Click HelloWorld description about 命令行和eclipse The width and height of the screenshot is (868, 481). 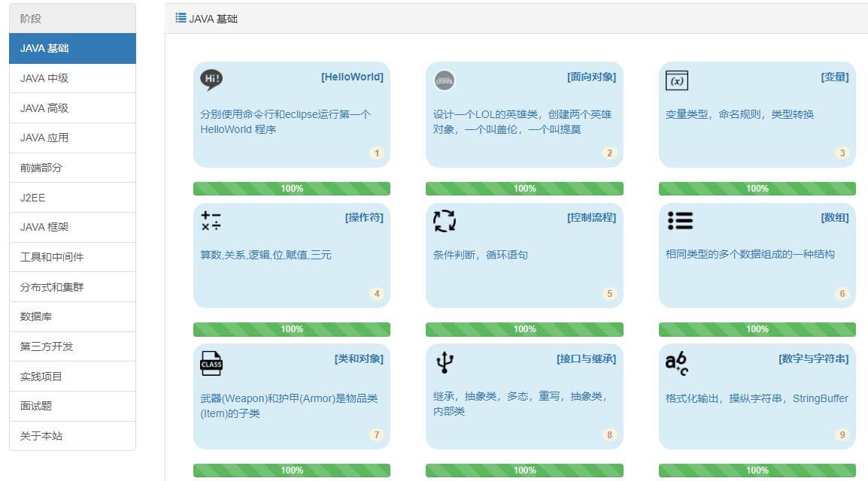click(286, 122)
